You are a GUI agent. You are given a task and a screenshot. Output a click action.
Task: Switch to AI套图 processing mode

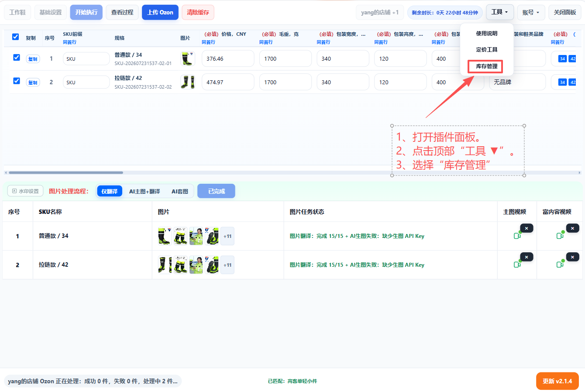(180, 191)
